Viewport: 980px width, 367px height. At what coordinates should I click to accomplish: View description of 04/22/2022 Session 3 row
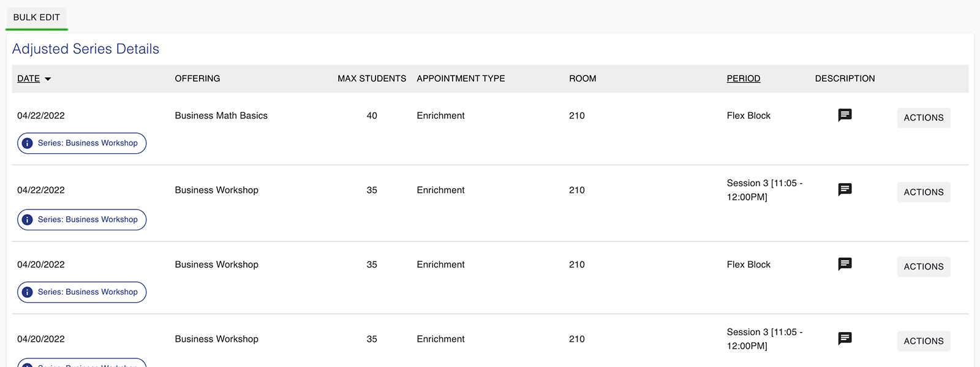click(x=845, y=189)
